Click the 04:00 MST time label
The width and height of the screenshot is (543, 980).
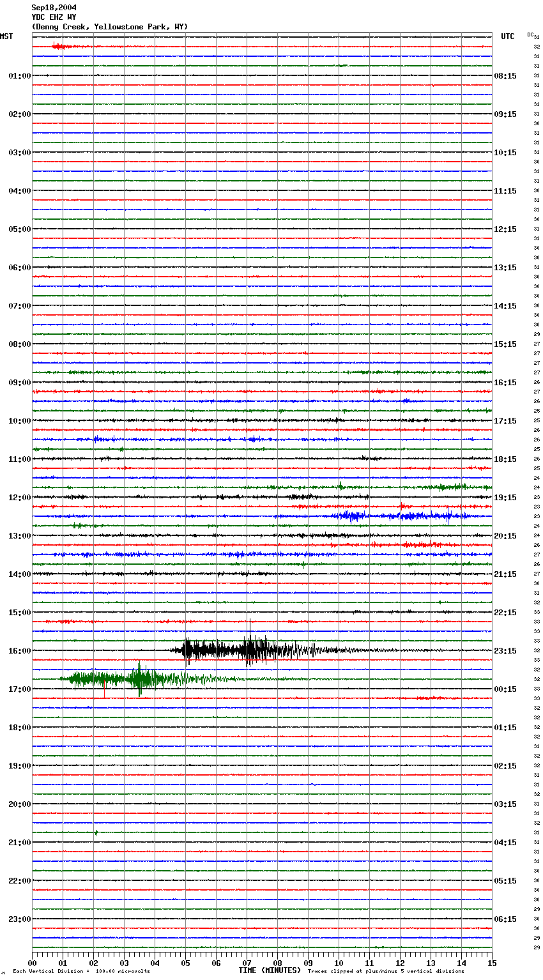pyautogui.click(x=19, y=191)
